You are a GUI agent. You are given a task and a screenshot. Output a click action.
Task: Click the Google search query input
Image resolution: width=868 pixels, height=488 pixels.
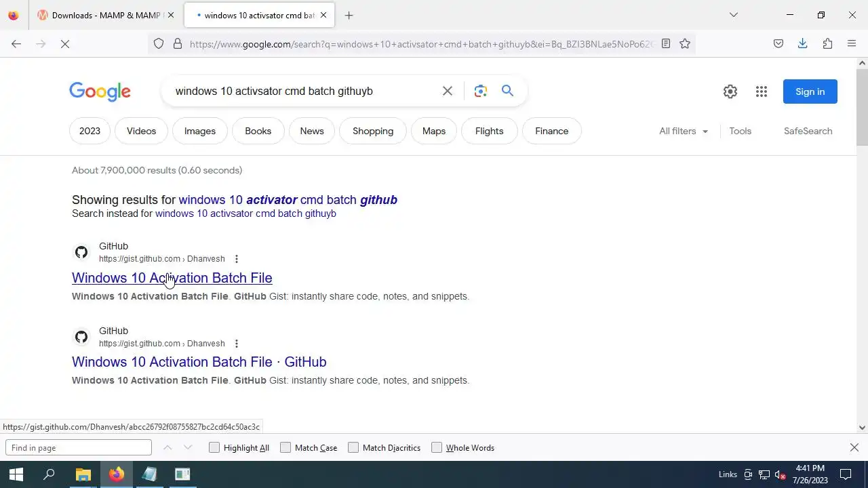tap(304, 91)
